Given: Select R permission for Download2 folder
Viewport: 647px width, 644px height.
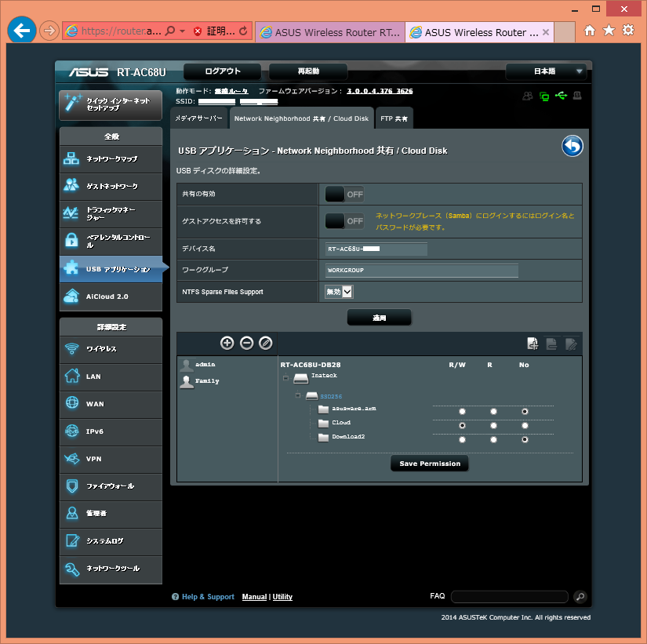Looking at the screenshot, I should tap(493, 439).
